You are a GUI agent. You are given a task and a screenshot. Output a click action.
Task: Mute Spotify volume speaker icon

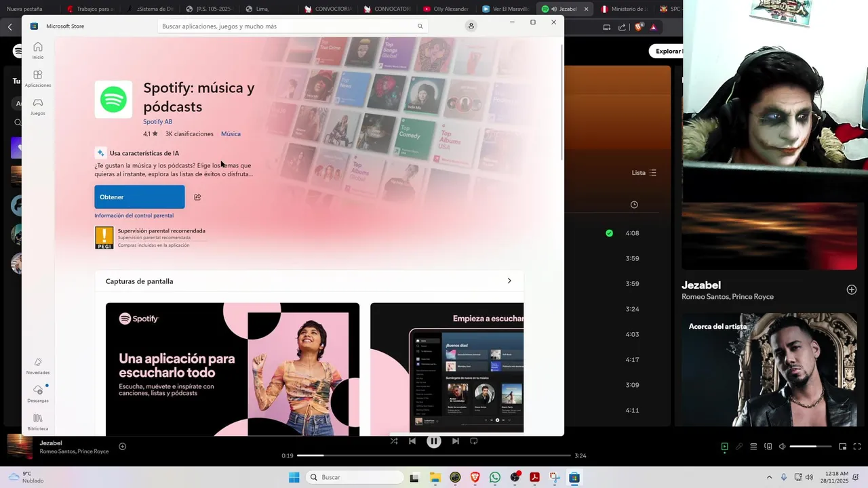[x=783, y=447]
